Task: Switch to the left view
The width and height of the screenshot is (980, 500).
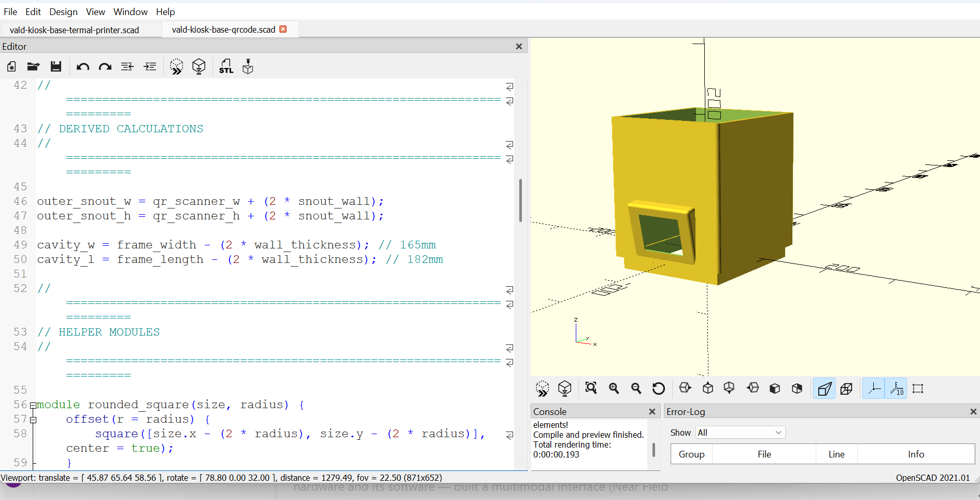Action: (x=753, y=388)
